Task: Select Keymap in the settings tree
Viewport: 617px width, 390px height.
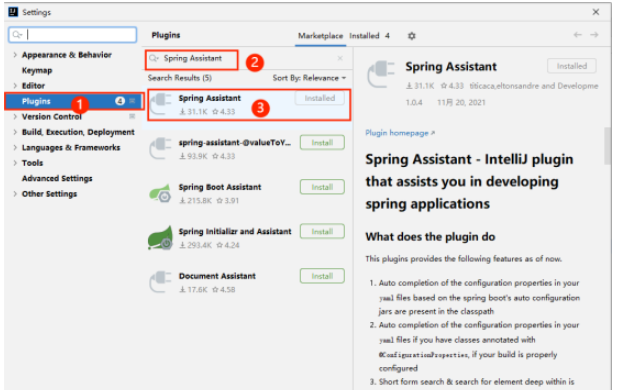Action: [x=37, y=70]
